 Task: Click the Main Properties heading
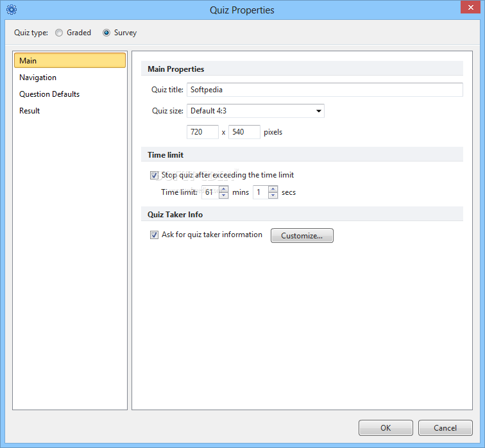pos(176,69)
